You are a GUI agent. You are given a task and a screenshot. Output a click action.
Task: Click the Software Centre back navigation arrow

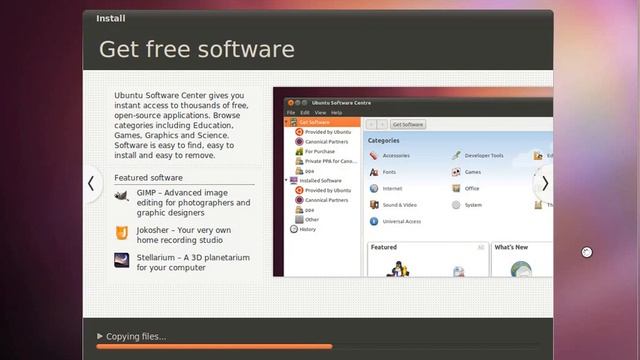371,124
